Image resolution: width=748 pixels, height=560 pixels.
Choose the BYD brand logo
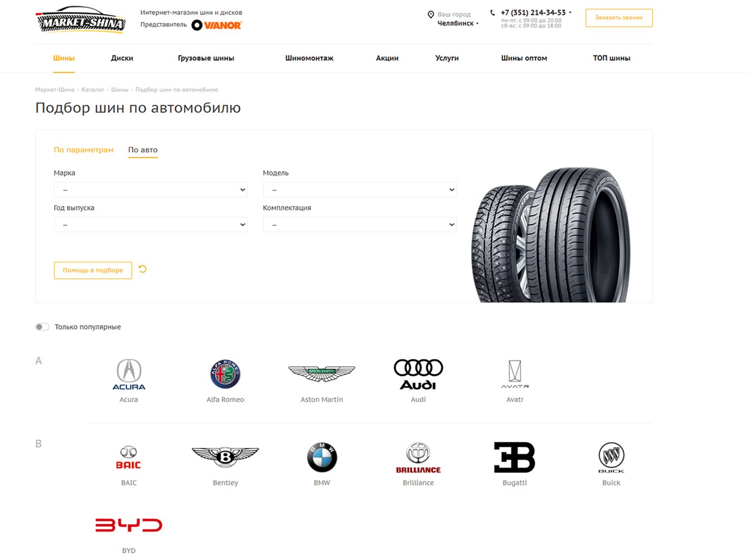[x=129, y=525]
